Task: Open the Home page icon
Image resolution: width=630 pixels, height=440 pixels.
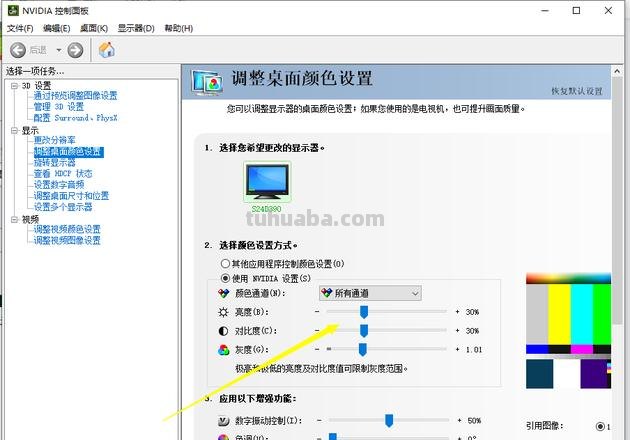Action: coord(107,50)
